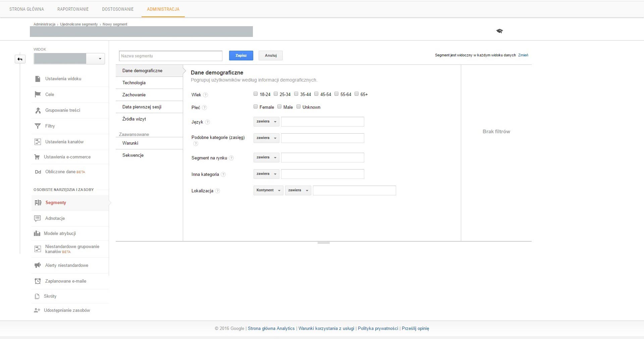Check the 55-64 age checkbox

coord(336,94)
